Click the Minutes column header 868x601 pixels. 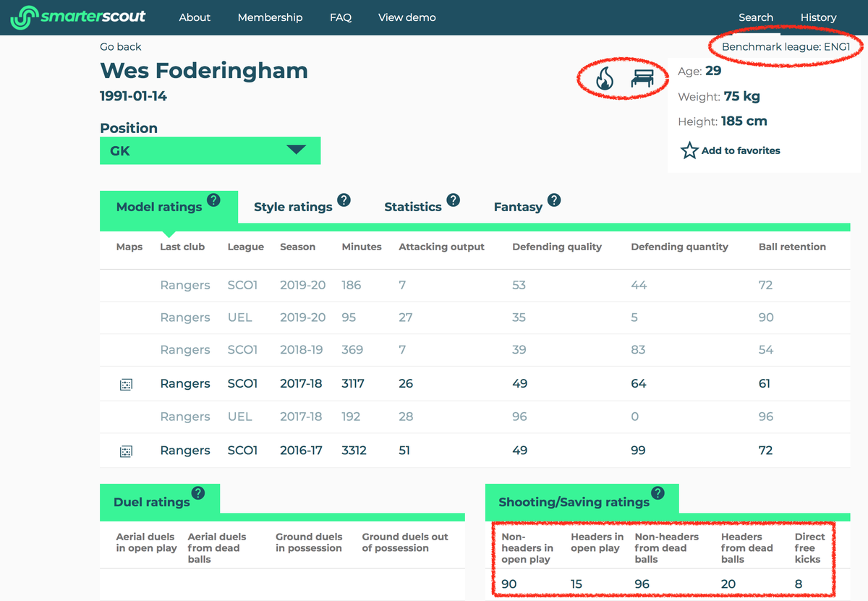[362, 247]
